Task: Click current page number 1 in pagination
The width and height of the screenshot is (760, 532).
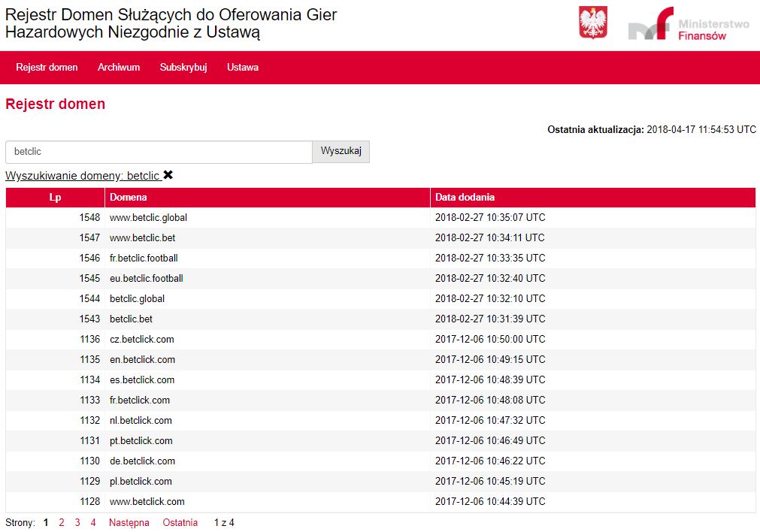Action: click(46, 522)
